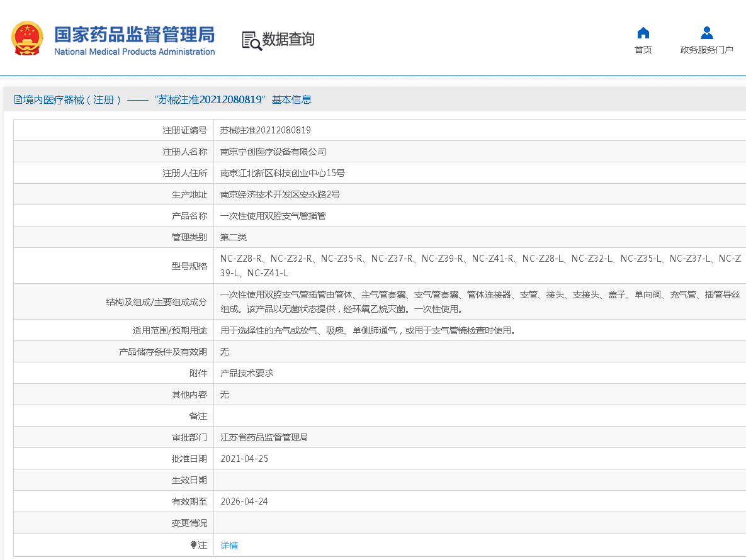Click the 批准日期 label
This screenshot has height=560, width=746.
point(189,459)
